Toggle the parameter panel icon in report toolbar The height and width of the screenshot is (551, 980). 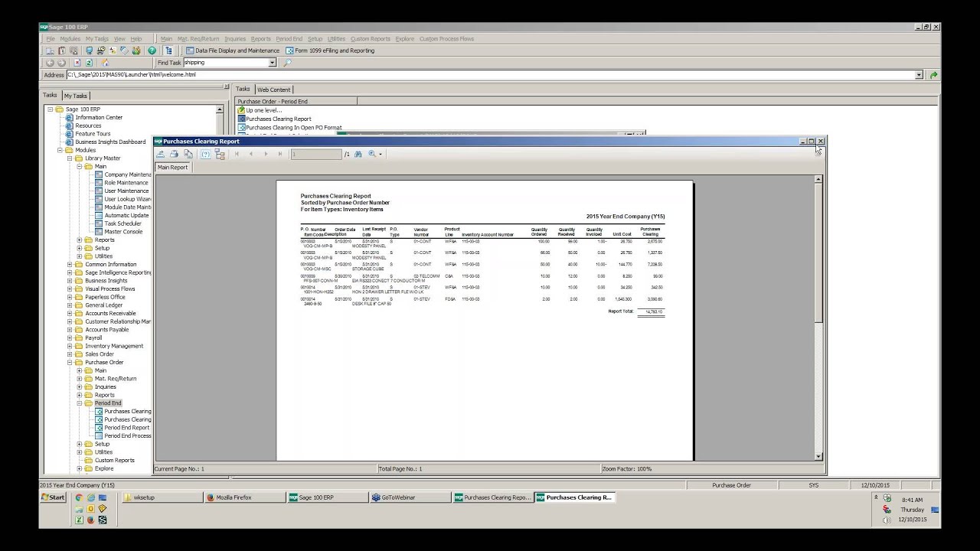205,154
